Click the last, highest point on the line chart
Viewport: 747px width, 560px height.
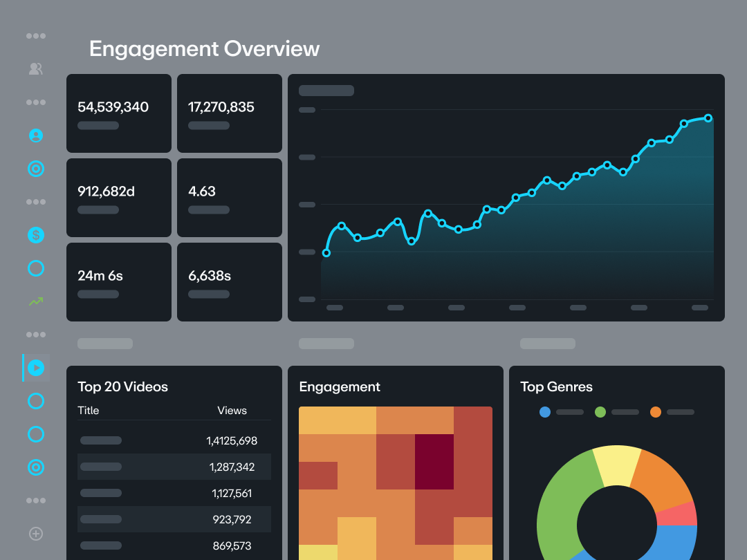pos(708,118)
